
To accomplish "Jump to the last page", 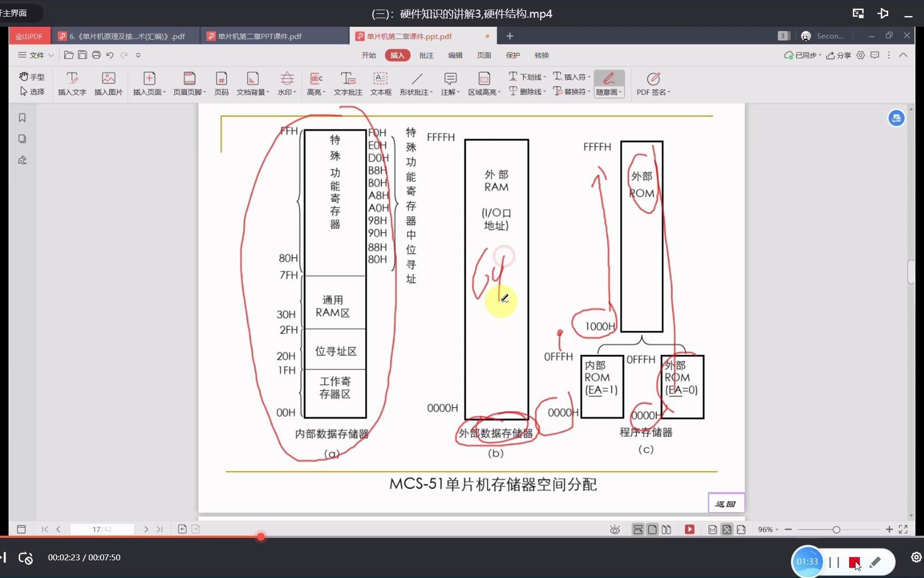I will click(x=159, y=529).
